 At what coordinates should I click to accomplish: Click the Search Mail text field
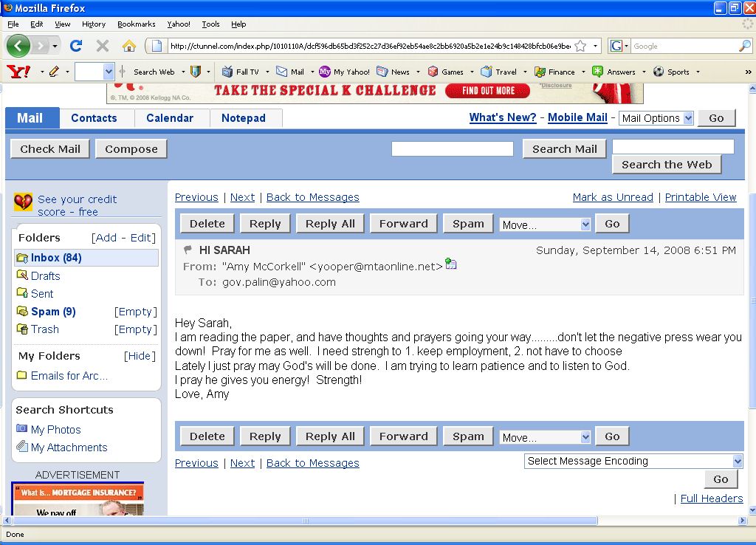coord(453,149)
